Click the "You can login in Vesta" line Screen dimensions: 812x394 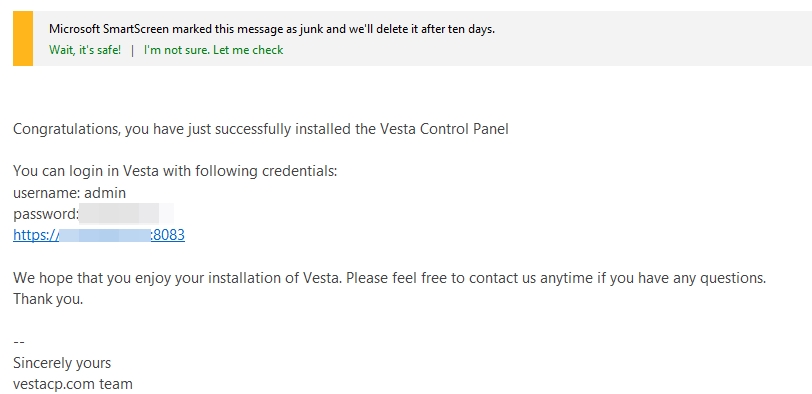click(x=175, y=171)
